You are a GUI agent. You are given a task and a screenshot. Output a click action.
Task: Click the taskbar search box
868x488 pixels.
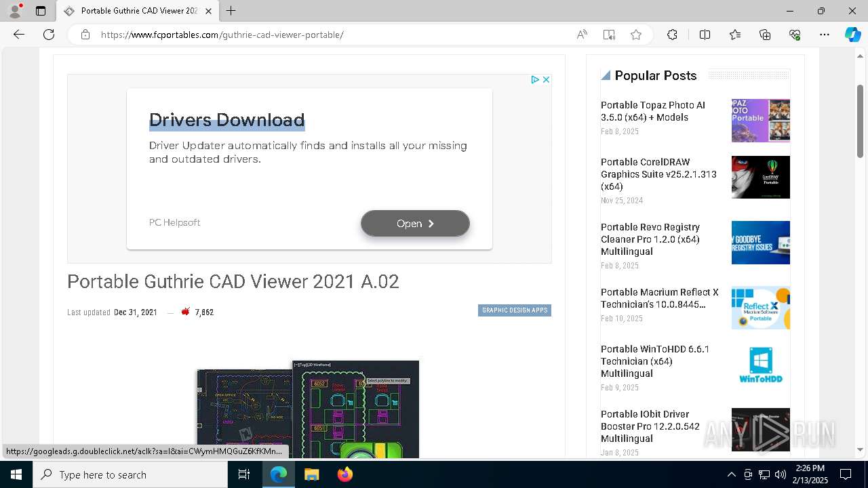(x=130, y=474)
